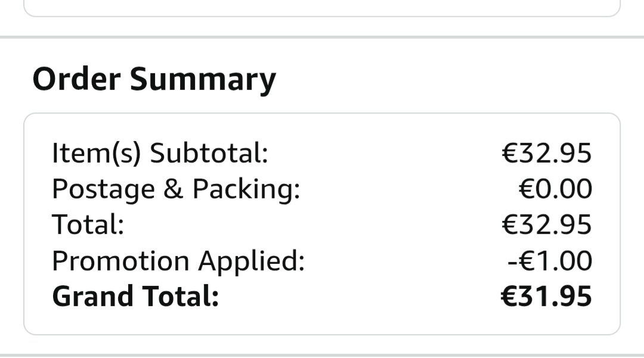644x358 pixels.
Task: Click the -€1.00 promotion amount
Action: pyautogui.click(x=550, y=261)
